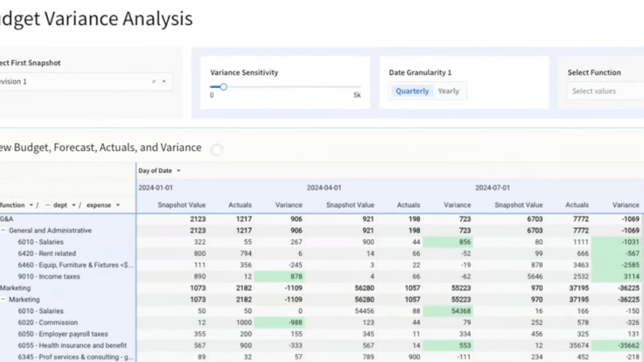Click Actuals header under 2024-01-01
The width and height of the screenshot is (644, 362).
click(240, 205)
